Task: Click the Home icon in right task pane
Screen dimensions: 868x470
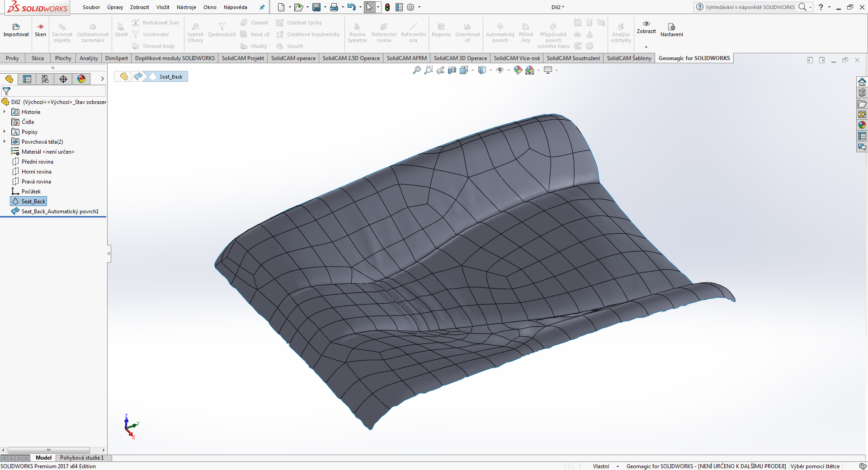Action: (x=862, y=82)
